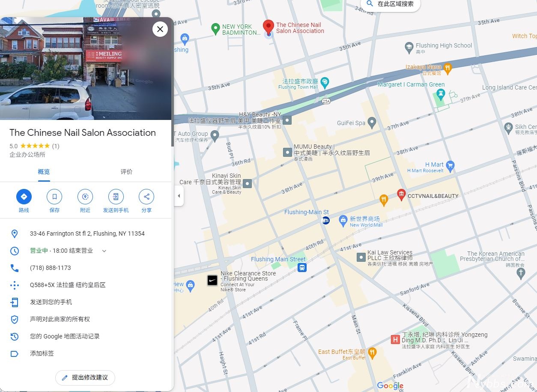This screenshot has width=537, height=392.
Task: Switch to the 评价 reviews tab
Action: [126, 172]
